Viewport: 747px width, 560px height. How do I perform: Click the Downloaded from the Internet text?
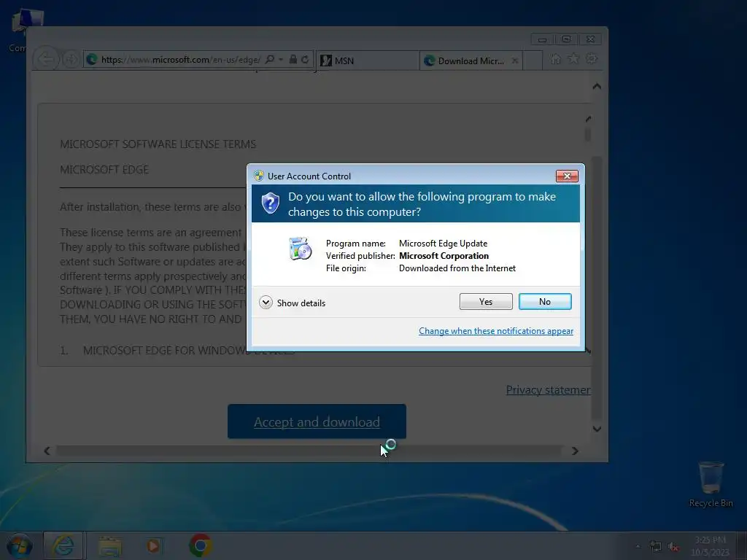[457, 268]
